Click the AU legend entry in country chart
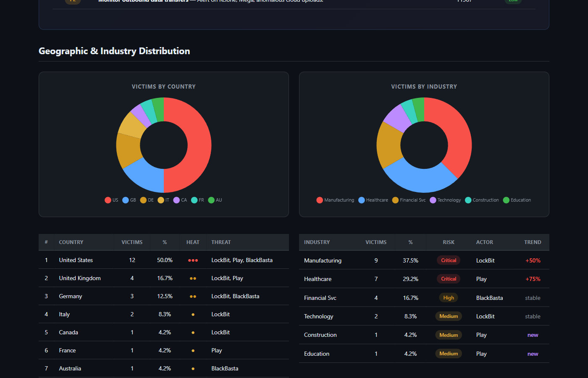 (215, 200)
